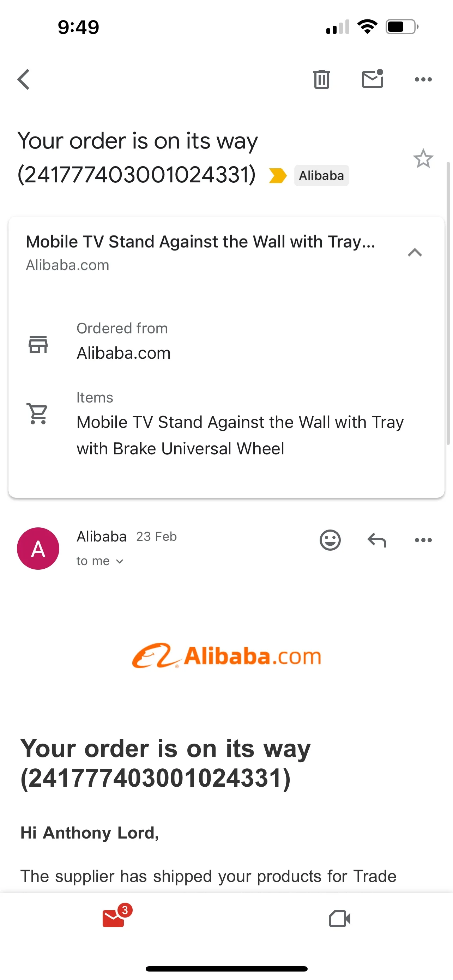Tap the shopping cart Items icon
This screenshot has height=980, width=453.
pyautogui.click(x=38, y=413)
